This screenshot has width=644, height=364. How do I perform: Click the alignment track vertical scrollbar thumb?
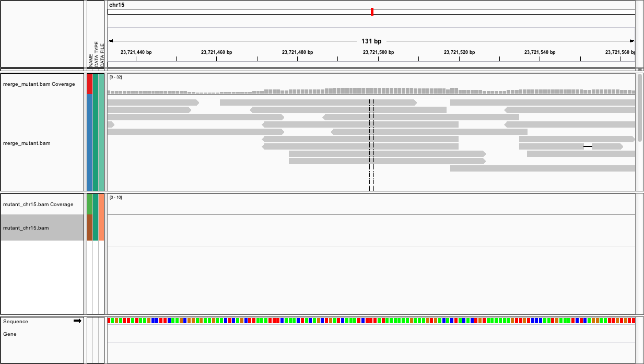coord(640,107)
